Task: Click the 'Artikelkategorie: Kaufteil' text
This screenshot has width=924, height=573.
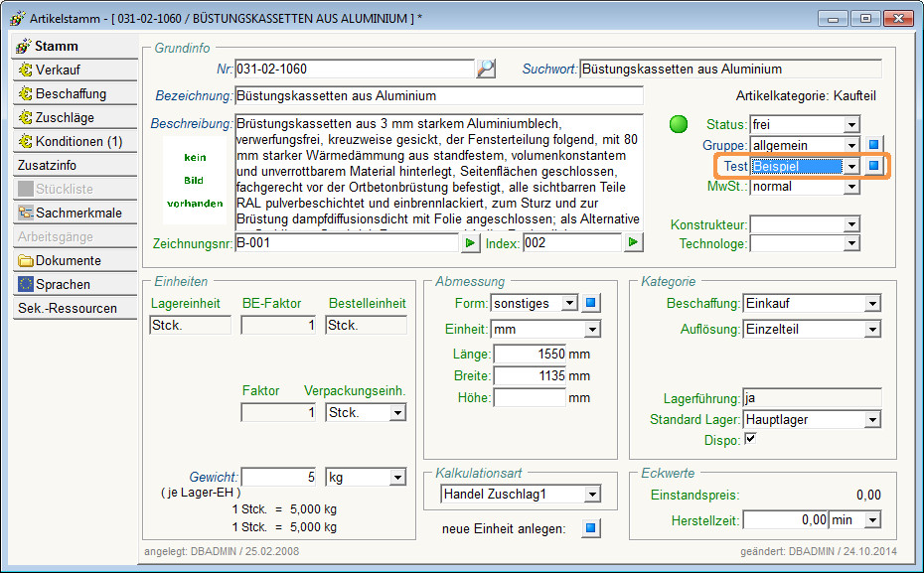Action: (x=806, y=96)
